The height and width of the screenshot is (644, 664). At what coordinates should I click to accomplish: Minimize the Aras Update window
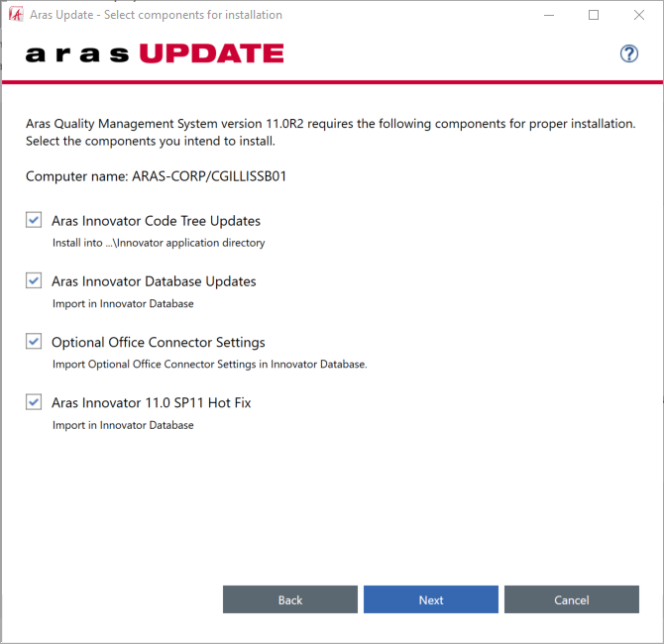[x=548, y=15]
